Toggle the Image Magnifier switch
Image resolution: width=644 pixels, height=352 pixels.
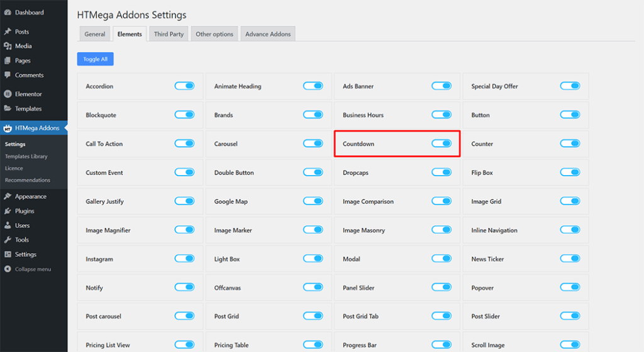pos(184,230)
